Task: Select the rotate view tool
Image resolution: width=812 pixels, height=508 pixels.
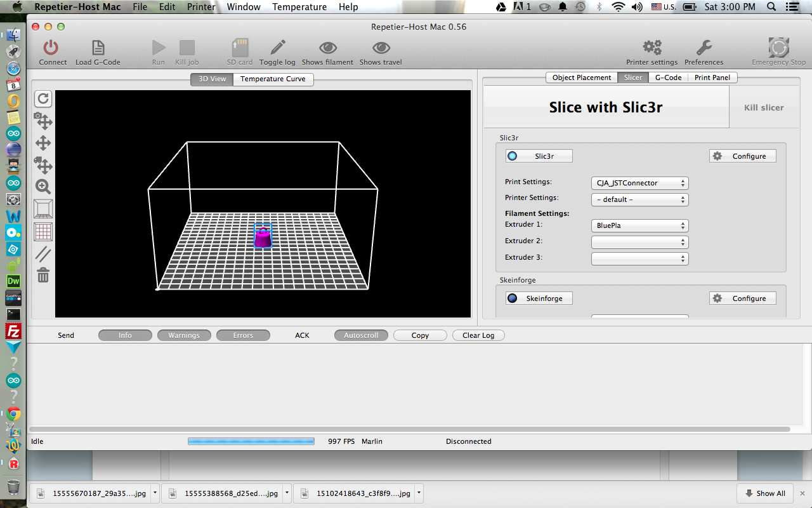Action: coord(43,98)
